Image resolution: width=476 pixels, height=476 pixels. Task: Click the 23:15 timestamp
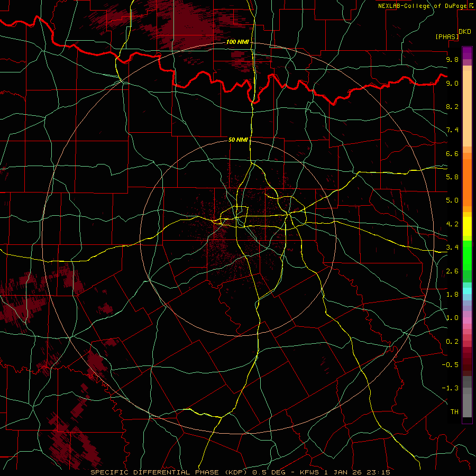point(378,472)
